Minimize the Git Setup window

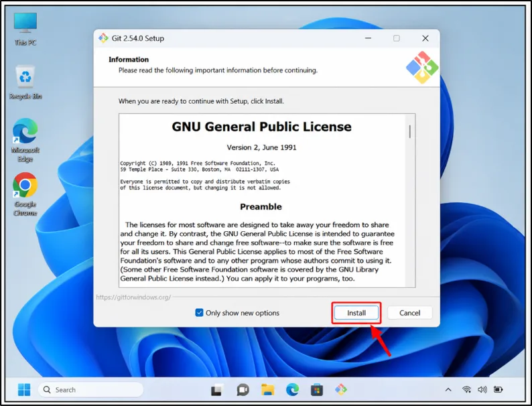[x=368, y=38]
